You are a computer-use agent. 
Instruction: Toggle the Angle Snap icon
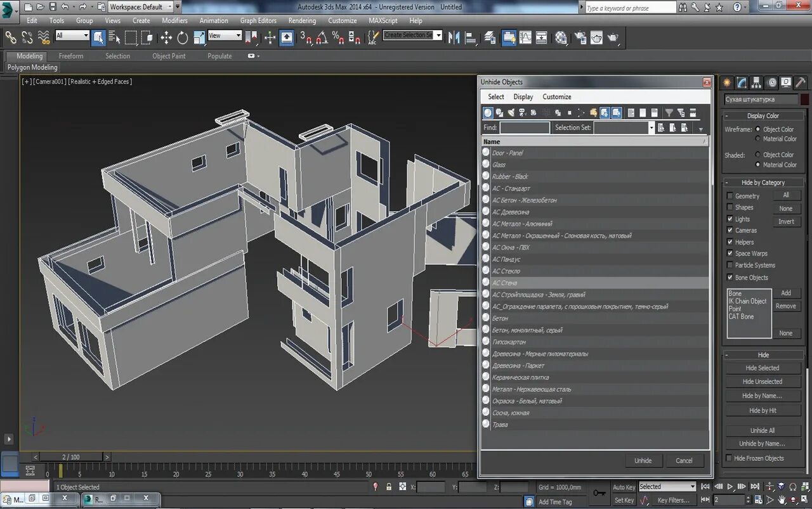[x=322, y=39]
